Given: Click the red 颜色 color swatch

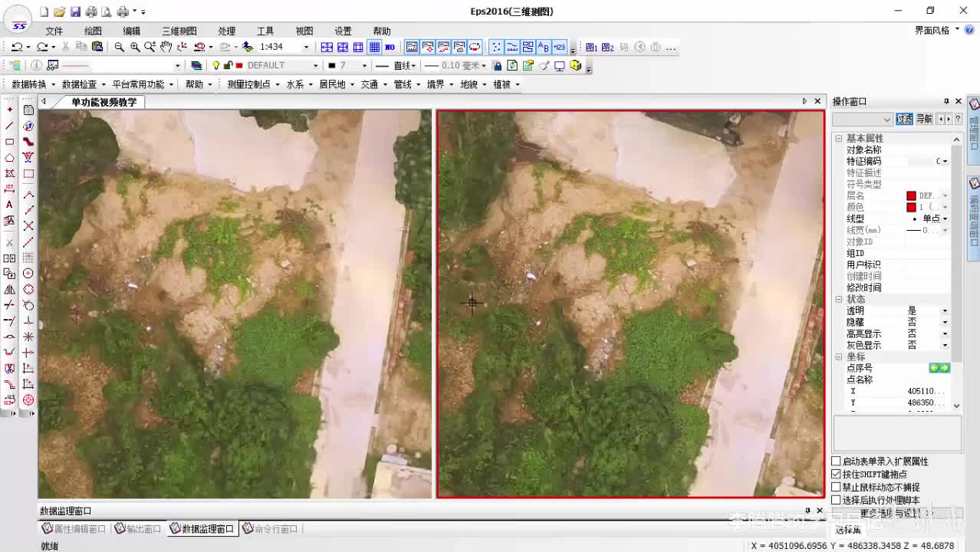Looking at the screenshot, I should pyautogui.click(x=911, y=207).
